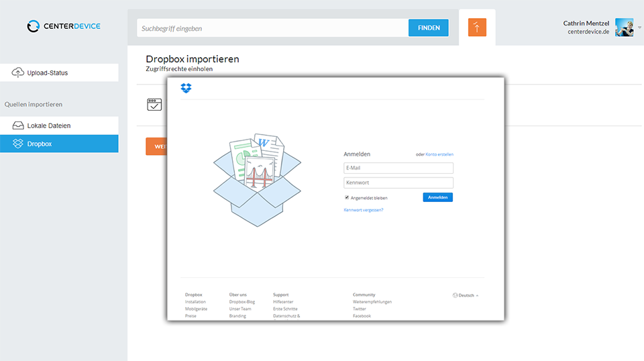Click the Kennwort vergessen? link
The height and width of the screenshot is (361, 644).
pos(364,210)
